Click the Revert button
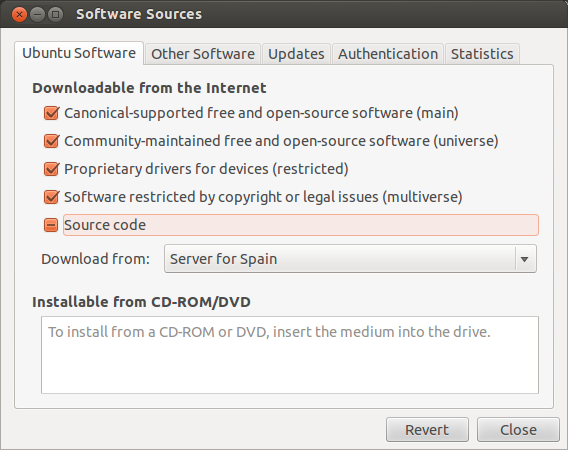 [x=427, y=430]
